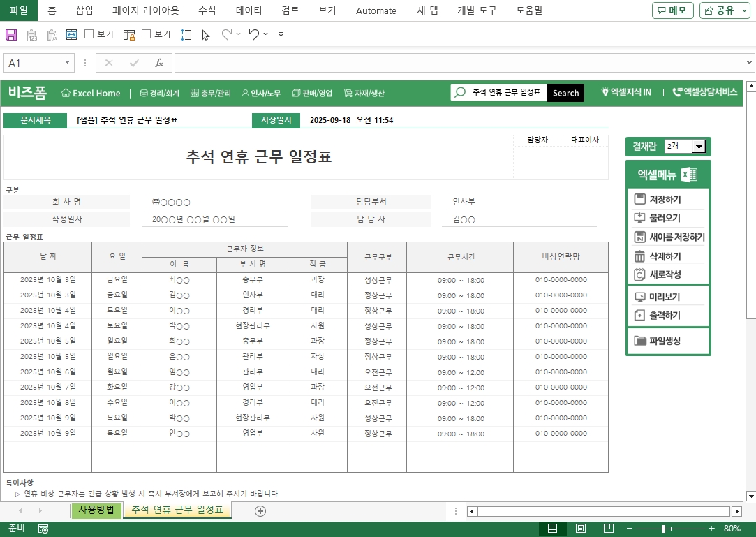Add a new sheet with the plus icon

(260, 511)
